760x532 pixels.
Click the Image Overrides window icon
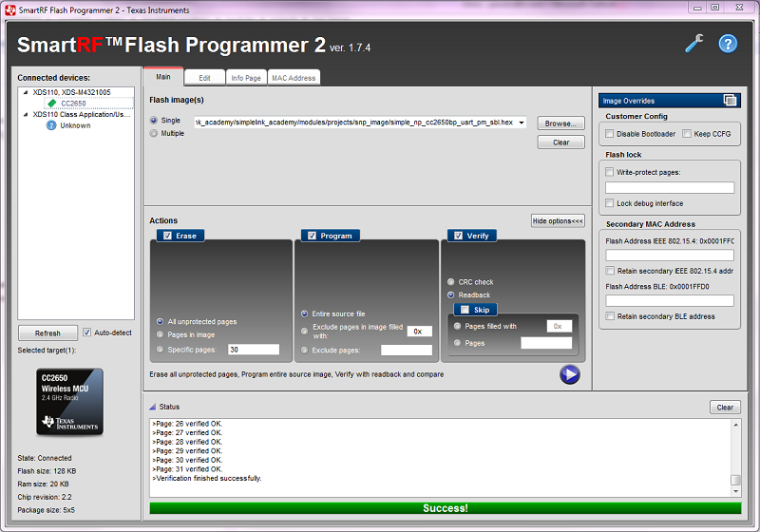pyautogui.click(x=729, y=100)
